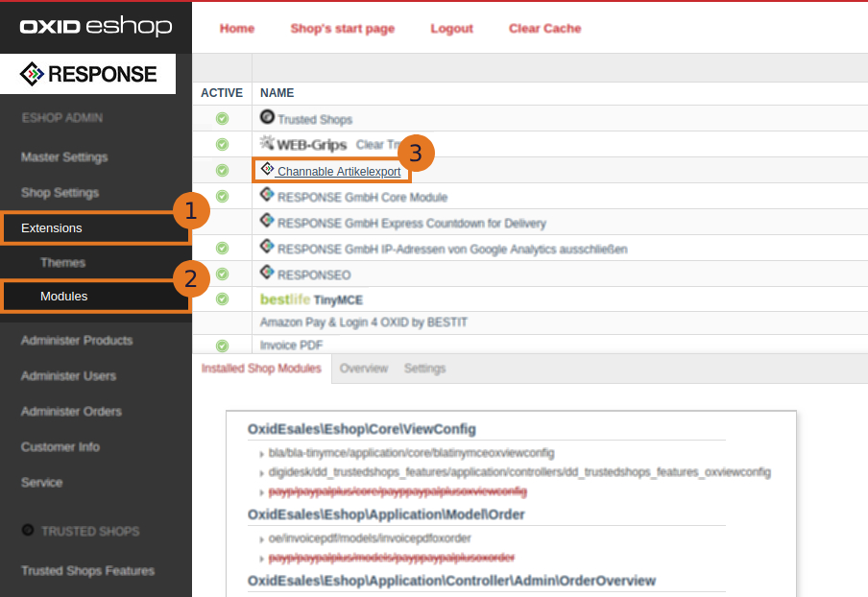Click the RESPONSEO module icon
The height and width of the screenshot is (597, 868).
(x=267, y=273)
